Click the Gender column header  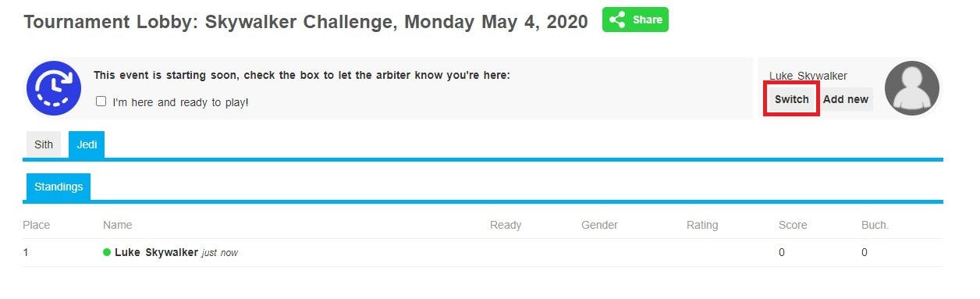click(599, 225)
